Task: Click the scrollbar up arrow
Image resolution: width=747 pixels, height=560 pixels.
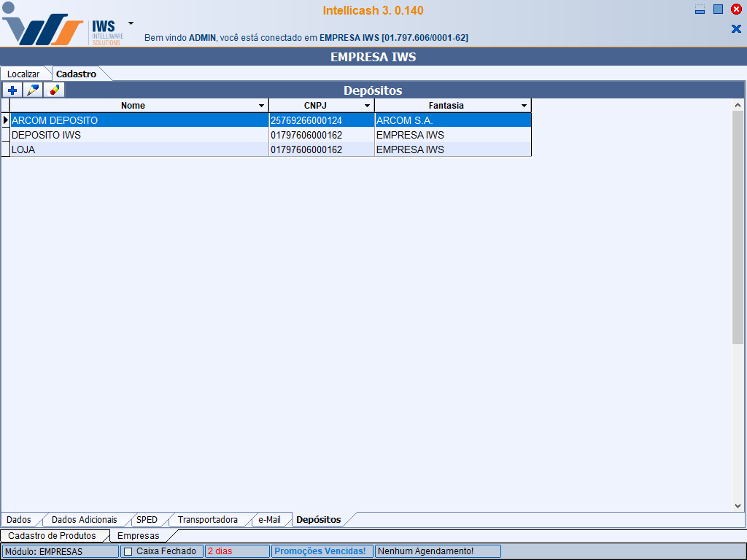Action: click(738, 104)
